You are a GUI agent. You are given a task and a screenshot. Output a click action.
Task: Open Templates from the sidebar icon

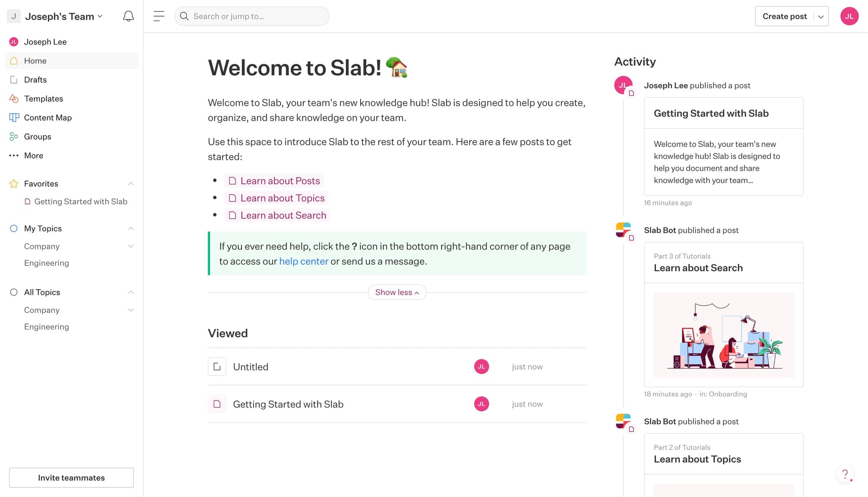pyautogui.click(x=14, y=98)
